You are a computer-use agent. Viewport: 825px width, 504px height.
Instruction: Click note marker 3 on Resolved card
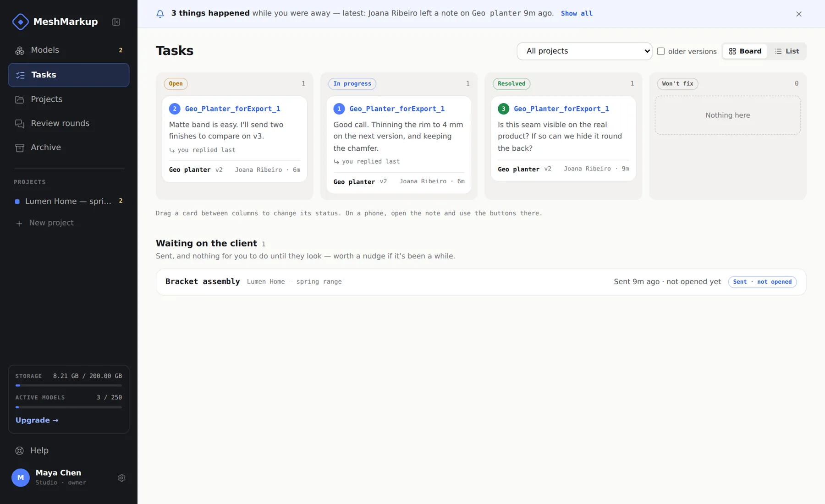(503, 109)
